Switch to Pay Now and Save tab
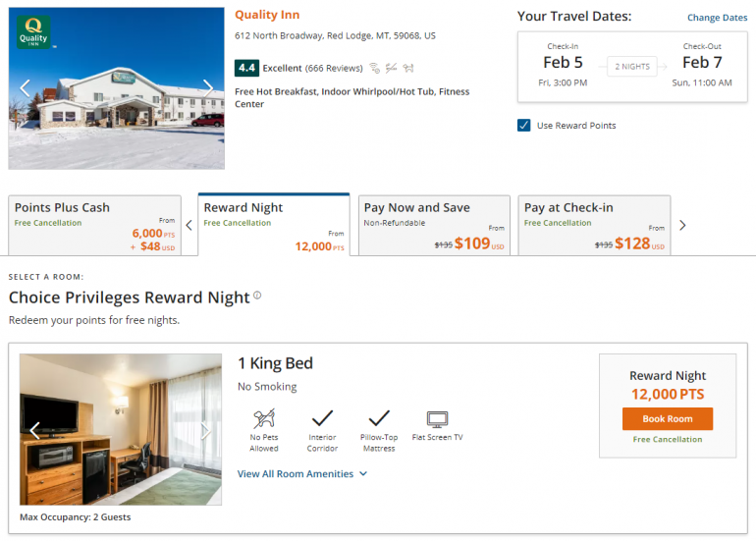756x541 pixels. [x=433, y=226]
